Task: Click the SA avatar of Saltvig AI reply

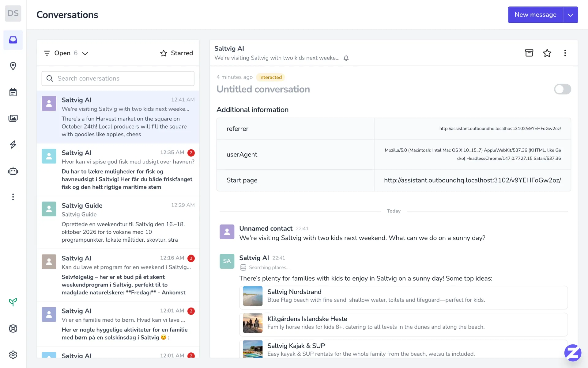Action: pos(227,261)
